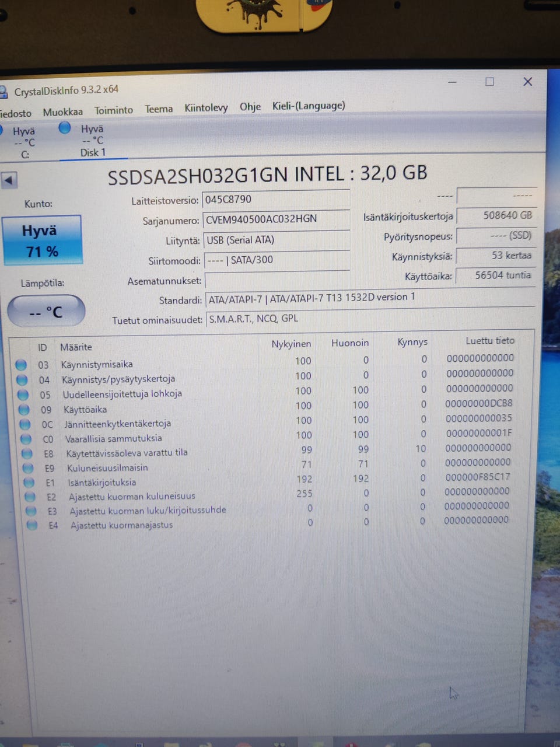Click the Luettu tieto column header
560x747 pixels.
pos(490,340)
